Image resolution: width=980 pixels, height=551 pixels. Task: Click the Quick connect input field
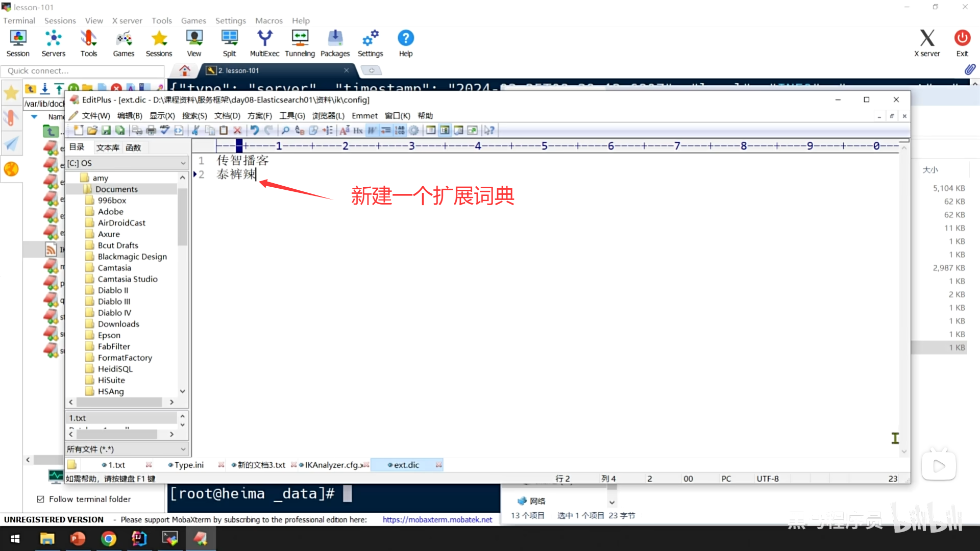coord(82,71)
